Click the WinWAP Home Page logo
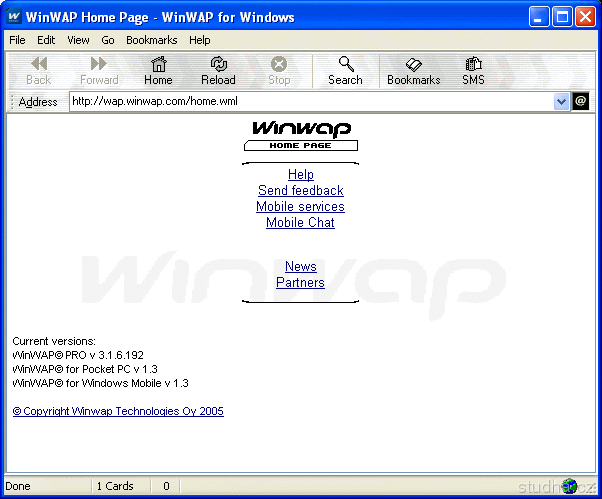The image size is (602, 499). pos(301,135)
